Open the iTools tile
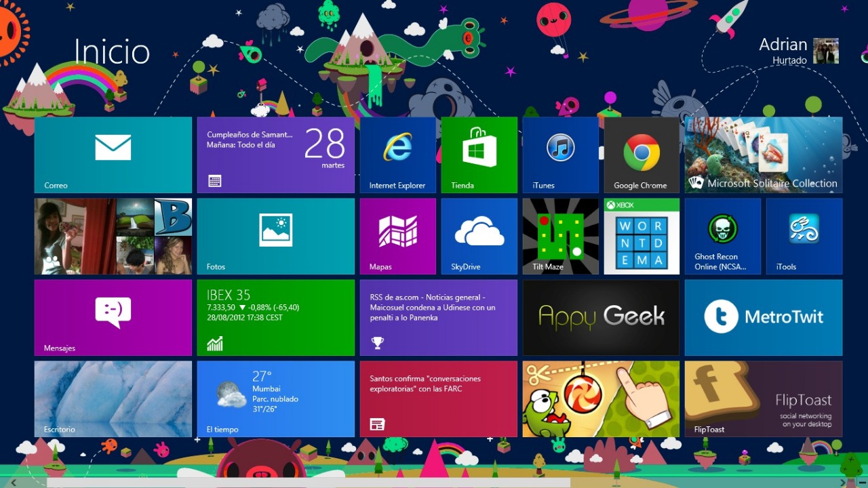The height and width of the screenshot is (488, 868). (x=804, y=237)
